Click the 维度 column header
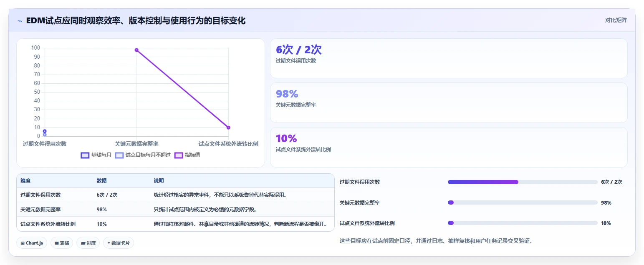644x265 pixels. pyautogui.click(x=25, y=181)
